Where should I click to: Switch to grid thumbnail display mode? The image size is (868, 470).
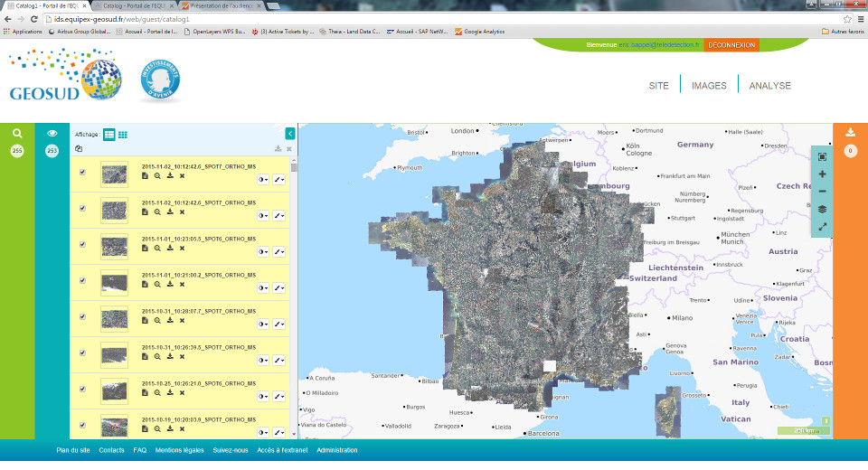(123, 135)
